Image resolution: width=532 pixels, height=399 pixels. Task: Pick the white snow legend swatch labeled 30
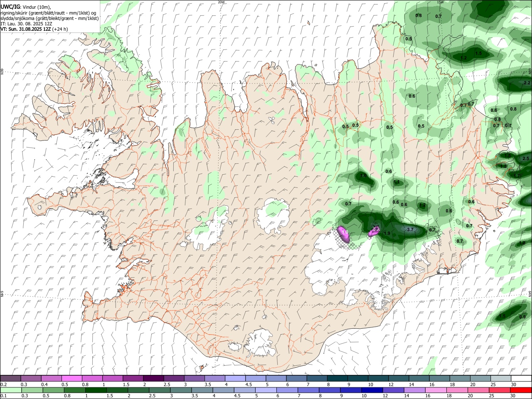pos(521,378)
